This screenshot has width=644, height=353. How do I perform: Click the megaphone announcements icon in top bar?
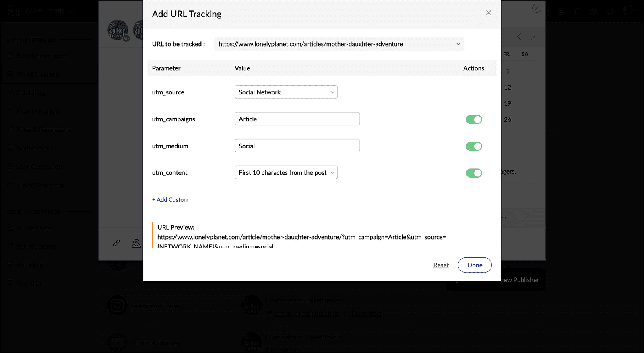pyautogui.click(x=610, y=11)
